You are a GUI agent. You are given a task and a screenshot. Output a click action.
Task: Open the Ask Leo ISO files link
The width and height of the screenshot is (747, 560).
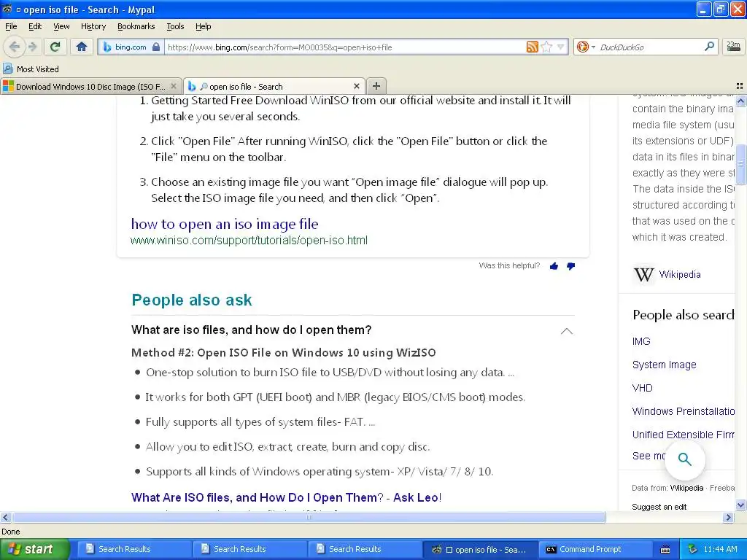[286, 497]
